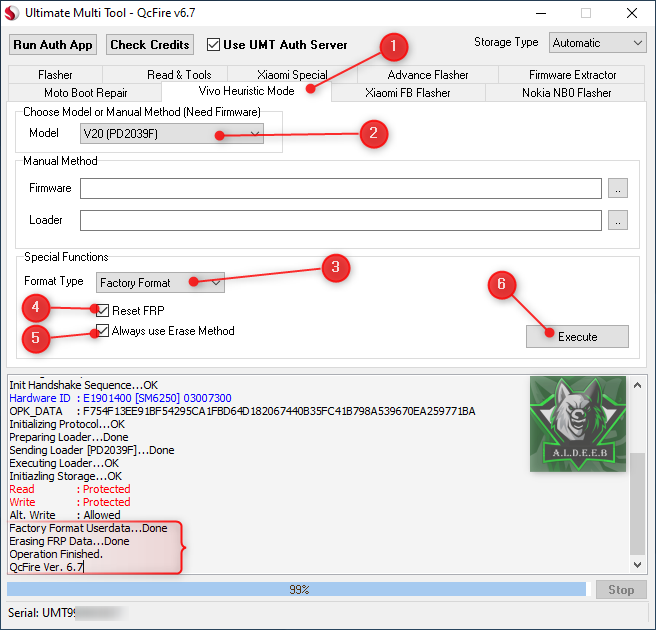Expand the Model dropdown showing V20 (PD2039F)
656x630 pixels.
point(172,133)
